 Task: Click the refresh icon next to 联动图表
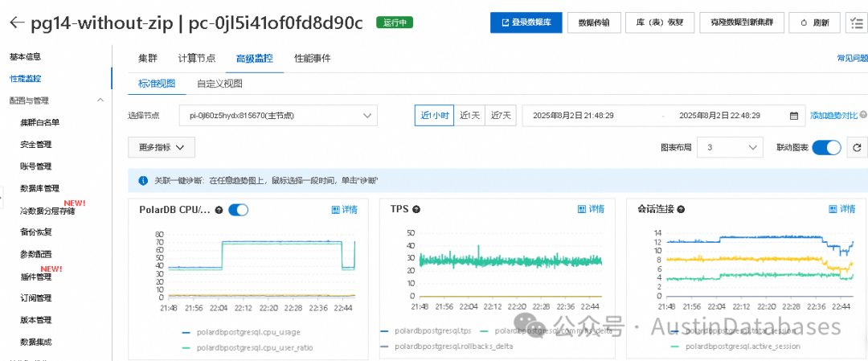857,147
